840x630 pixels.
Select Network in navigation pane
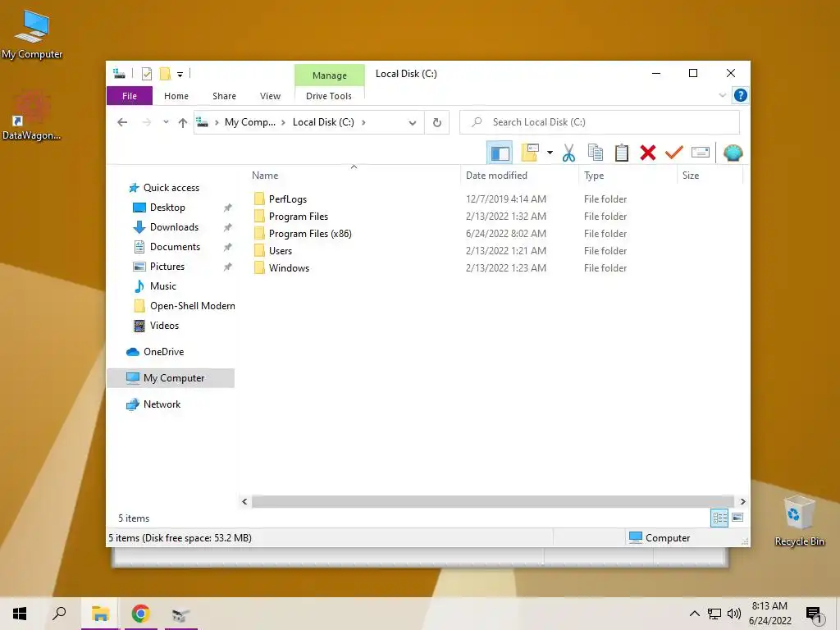click(x=162, y=404)
